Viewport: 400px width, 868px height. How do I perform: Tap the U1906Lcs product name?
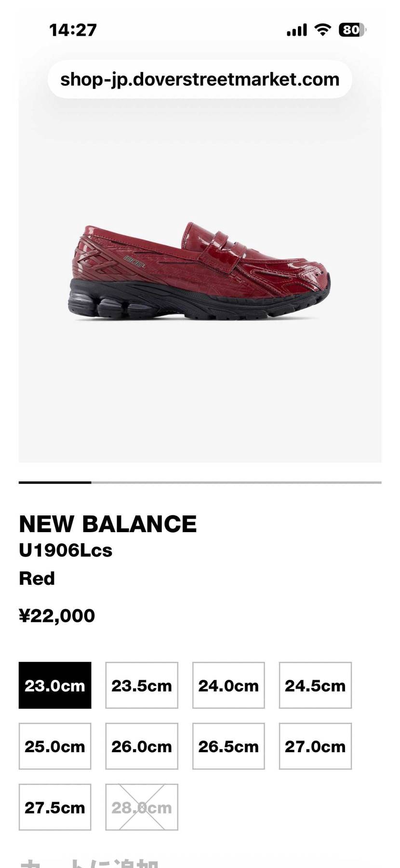click(66, 551)
